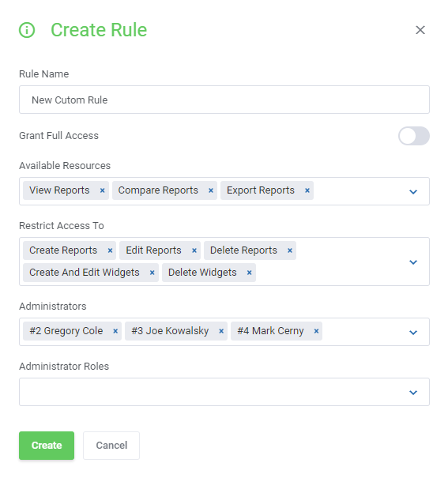Click the 'Administrators' field label
This screenshot has height=478, width=448.
[x=53, y=306]
